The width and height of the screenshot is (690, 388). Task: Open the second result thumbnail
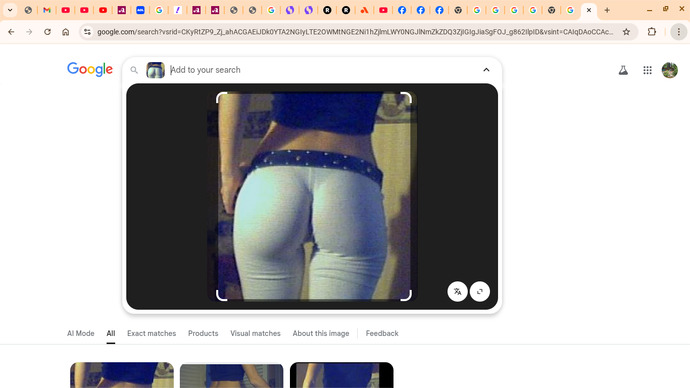pos(231,375)
